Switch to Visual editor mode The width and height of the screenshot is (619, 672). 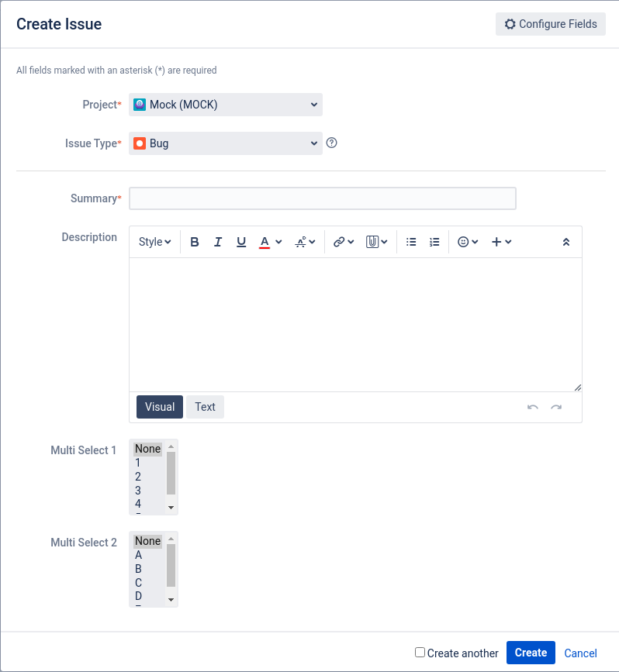[x=160, y=407]
